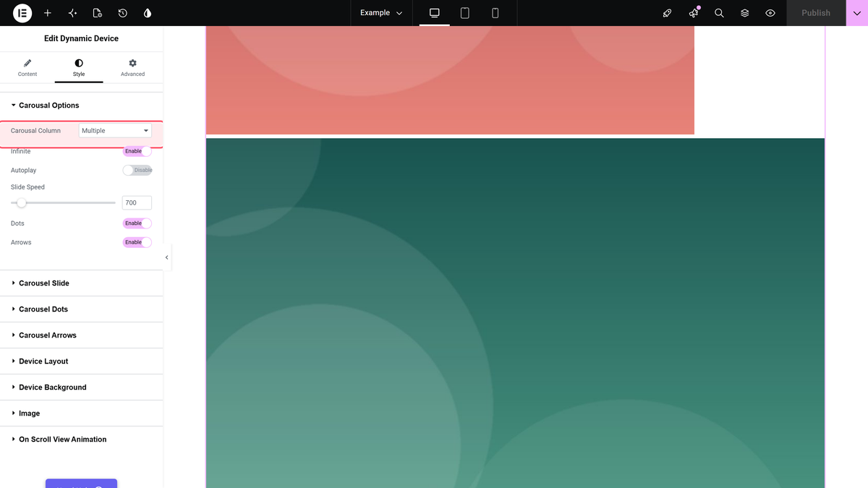Expand the Device Layout section
The image size is (868, 488).
click(x=82, y=361)
